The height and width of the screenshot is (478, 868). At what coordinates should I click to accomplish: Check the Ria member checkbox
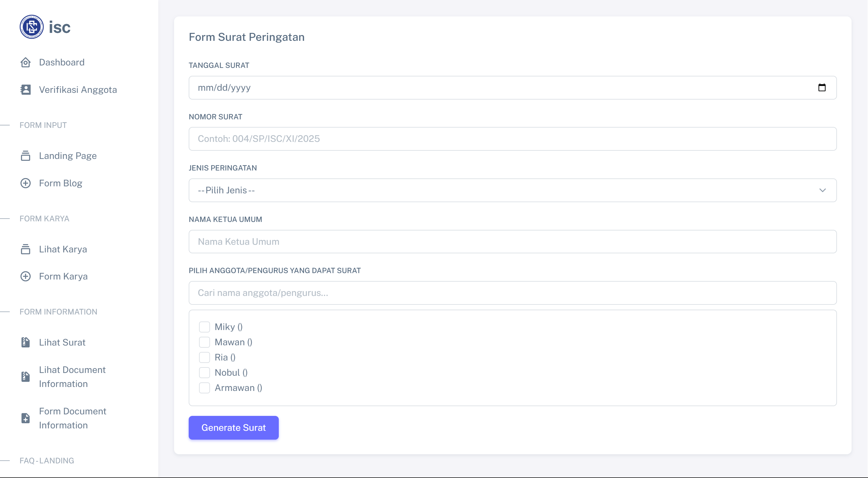pyautogui.click(x=204, y=357)
